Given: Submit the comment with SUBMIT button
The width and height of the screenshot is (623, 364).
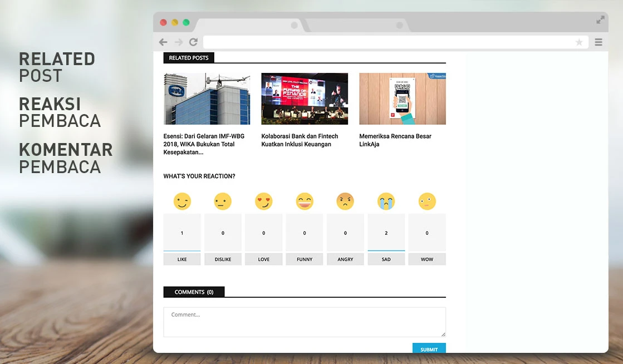Looking at the screenshot, I should pos(429,348).
